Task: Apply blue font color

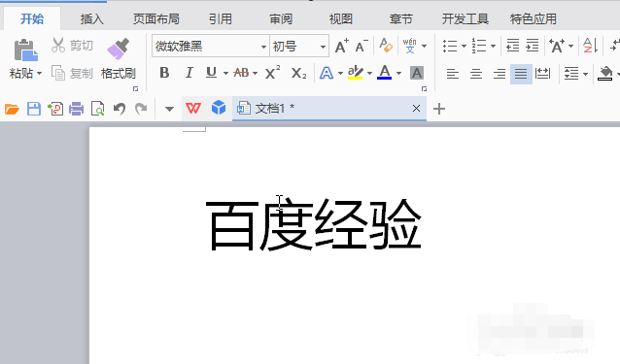Action: click(x=384, y=73)
